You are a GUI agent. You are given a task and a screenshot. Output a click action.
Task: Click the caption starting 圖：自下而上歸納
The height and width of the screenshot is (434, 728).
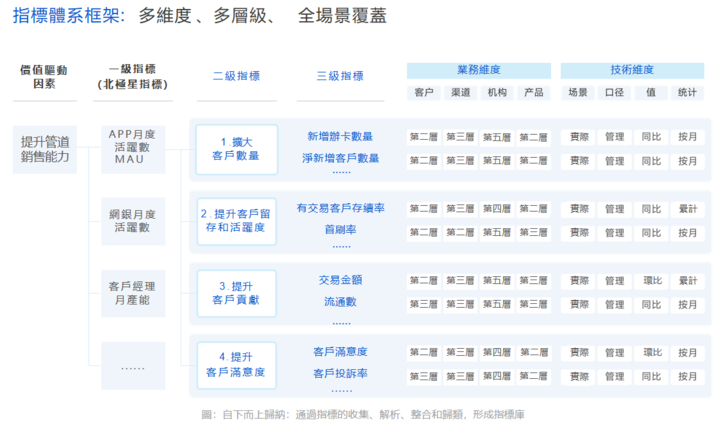click(363, 415)
